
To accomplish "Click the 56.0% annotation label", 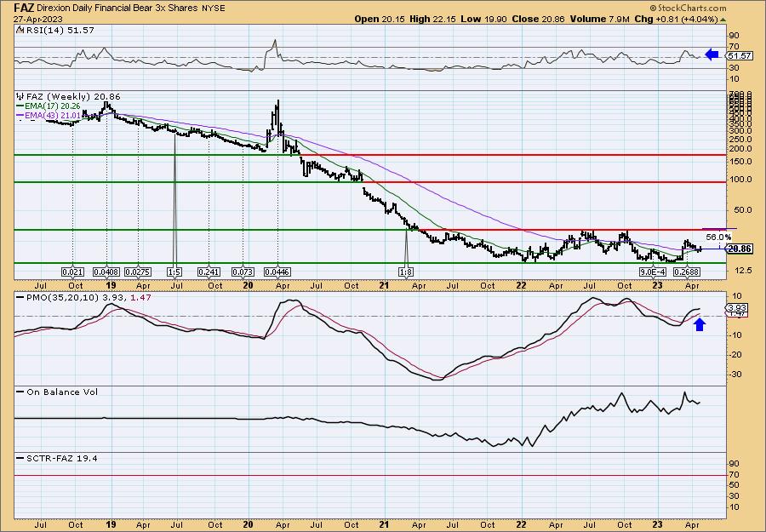I will [x=718, y=237].
